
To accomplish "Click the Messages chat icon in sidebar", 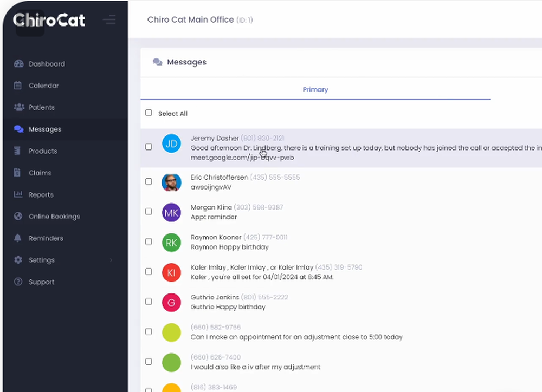I will (18, 129).
